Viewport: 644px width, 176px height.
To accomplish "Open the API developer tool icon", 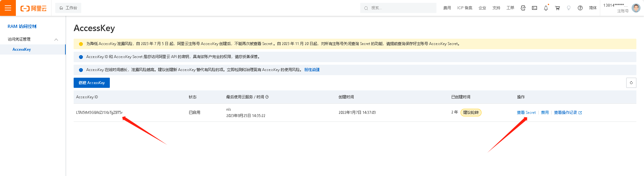I will tap(523, 8).
